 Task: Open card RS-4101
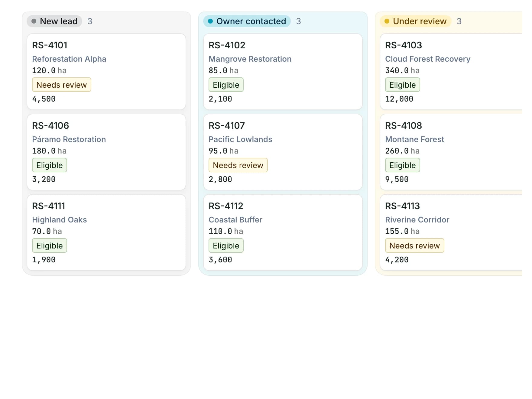(106, 72)
